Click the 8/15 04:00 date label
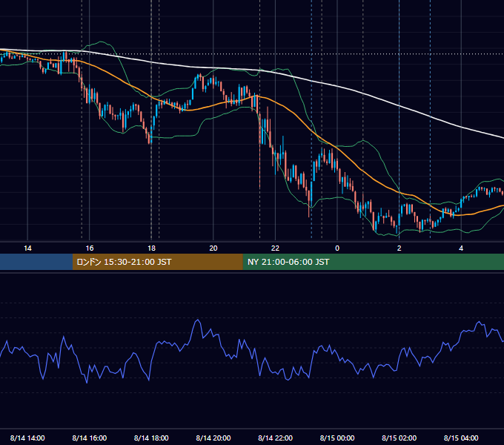 coord(461,438)
